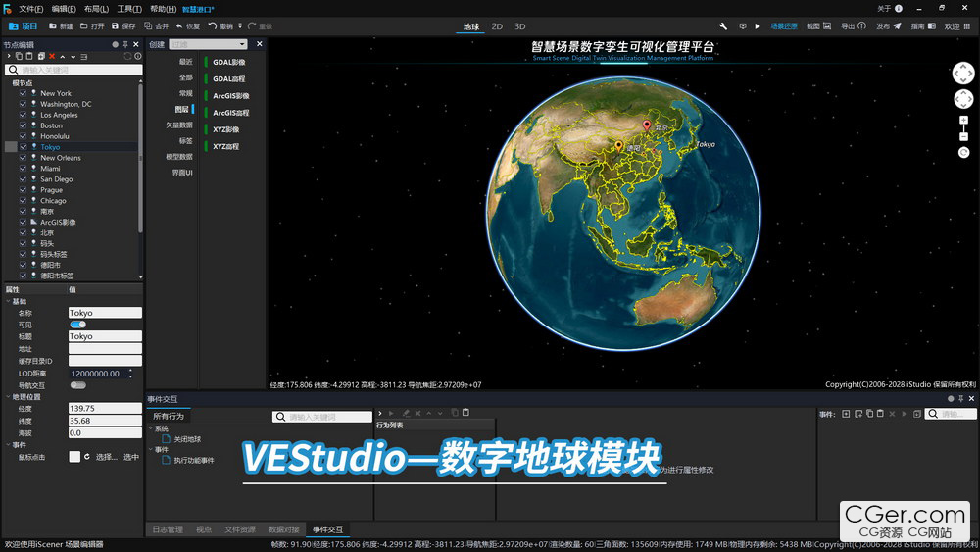The image size is (980, 552).
Task: Paste node in node editor toolbar
Action: [29, 56]
